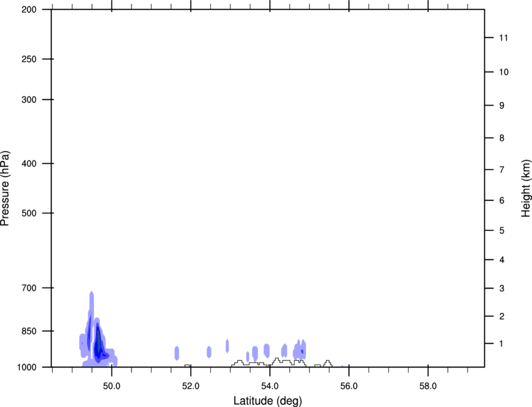Click the 54.0 latitude tick label

pos(270,386)
